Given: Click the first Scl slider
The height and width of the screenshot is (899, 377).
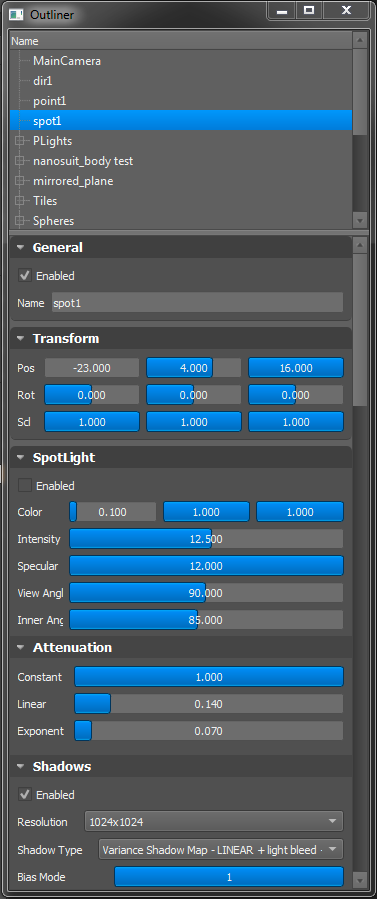Looking at the screenshot, I should [x=92, y=422].
